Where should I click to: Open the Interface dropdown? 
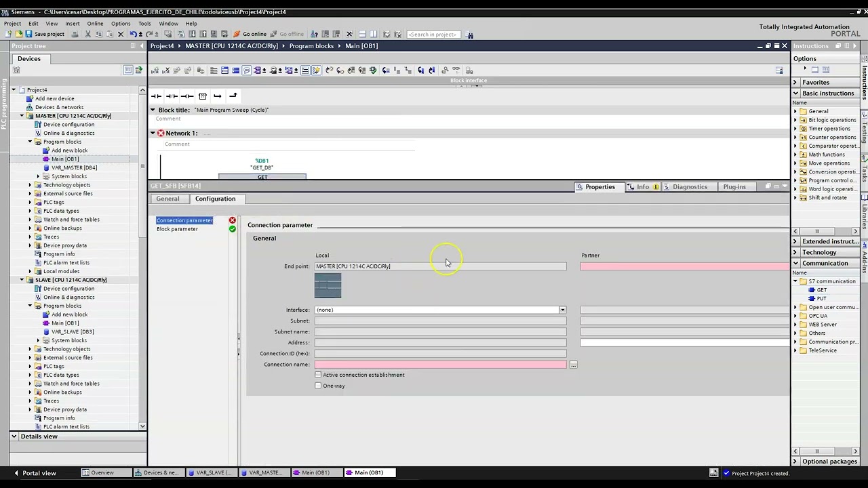click(x=562, y=310)
